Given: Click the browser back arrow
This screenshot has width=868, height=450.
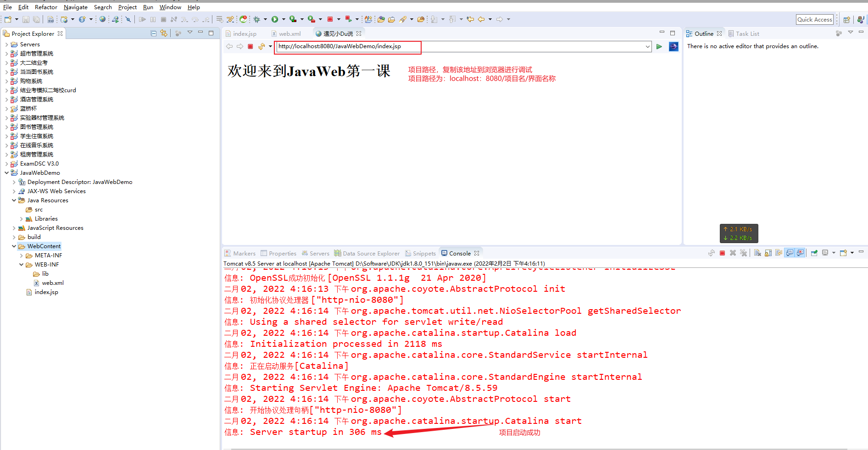Looking at the screenshot, I should pos(229,46).
